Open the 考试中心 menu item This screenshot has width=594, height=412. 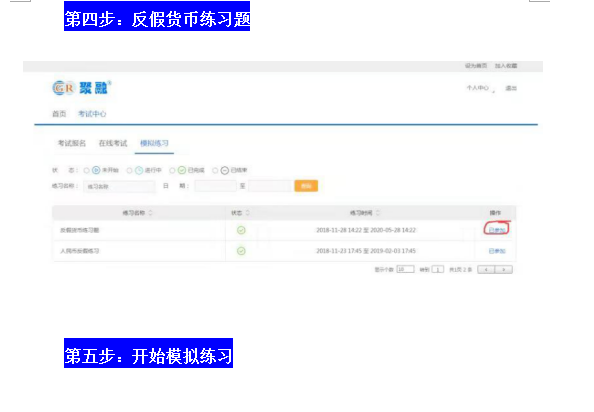(x=92, y=114)
